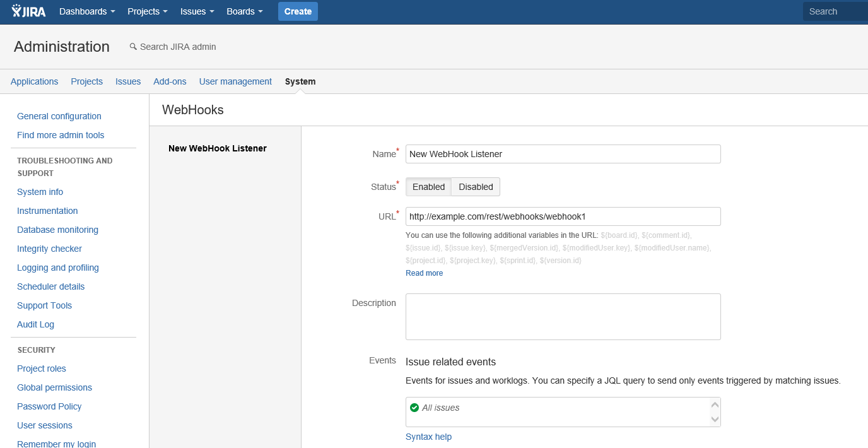Open Logging and profiling link
Image resolution: width=868 pixels, height=448 pixels.
pyautogui.click(x=58, y=268)
